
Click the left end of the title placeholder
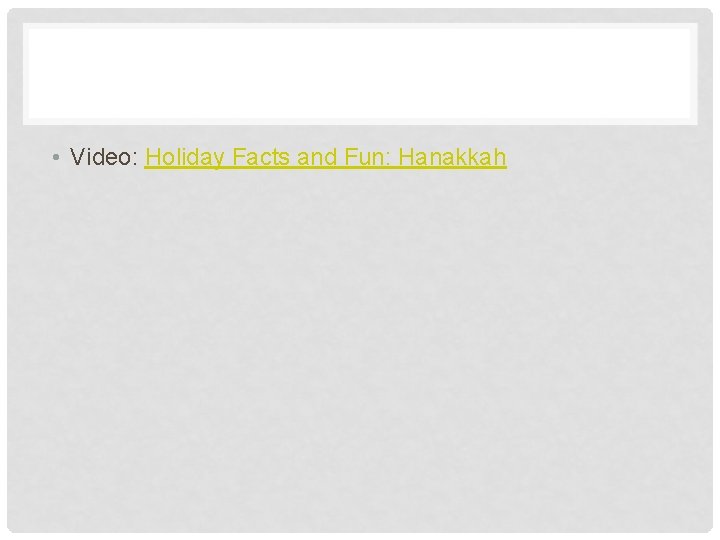(32, 73)
